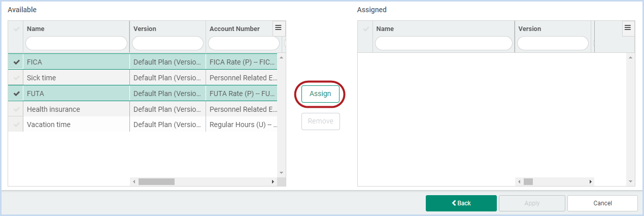644x216 pixels.
Task: Cancel the assignment dialog
Action: (602, 203)
